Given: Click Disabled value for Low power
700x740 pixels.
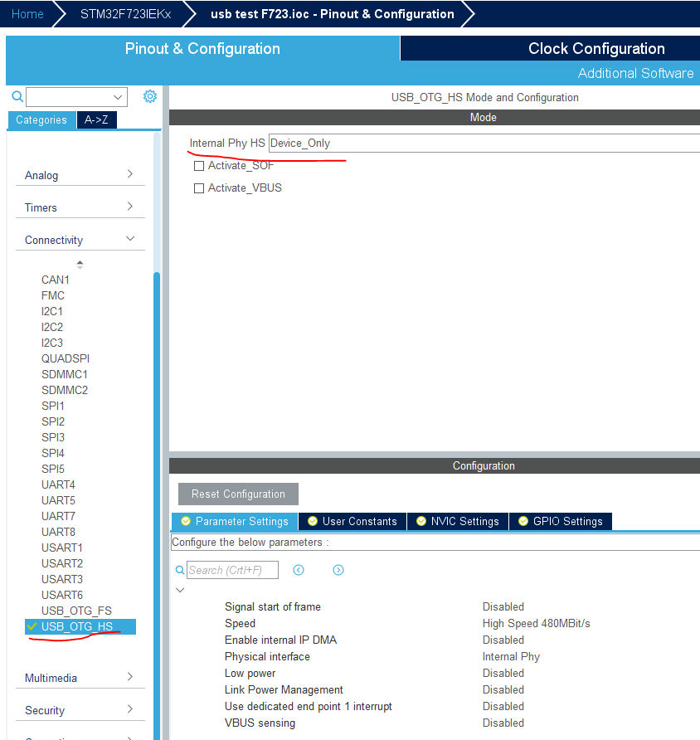Looking at the screenshot, I should [503, 673].
